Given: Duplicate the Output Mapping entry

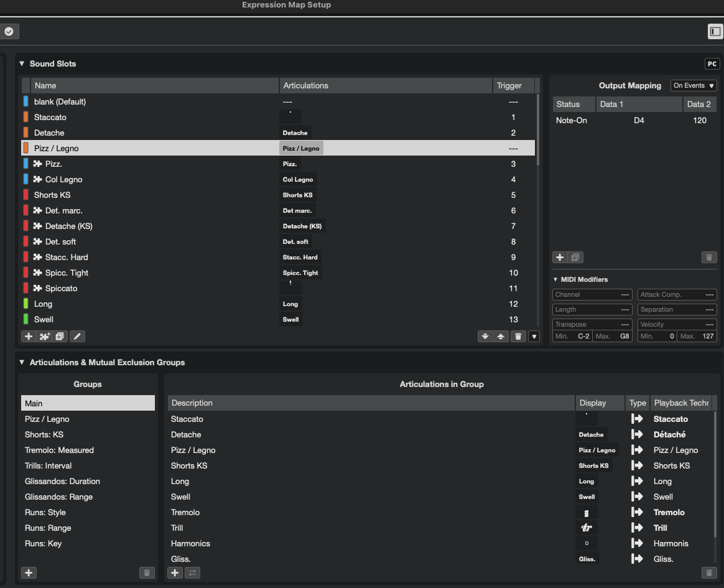Looking at the screenshot, I should 575,257.
